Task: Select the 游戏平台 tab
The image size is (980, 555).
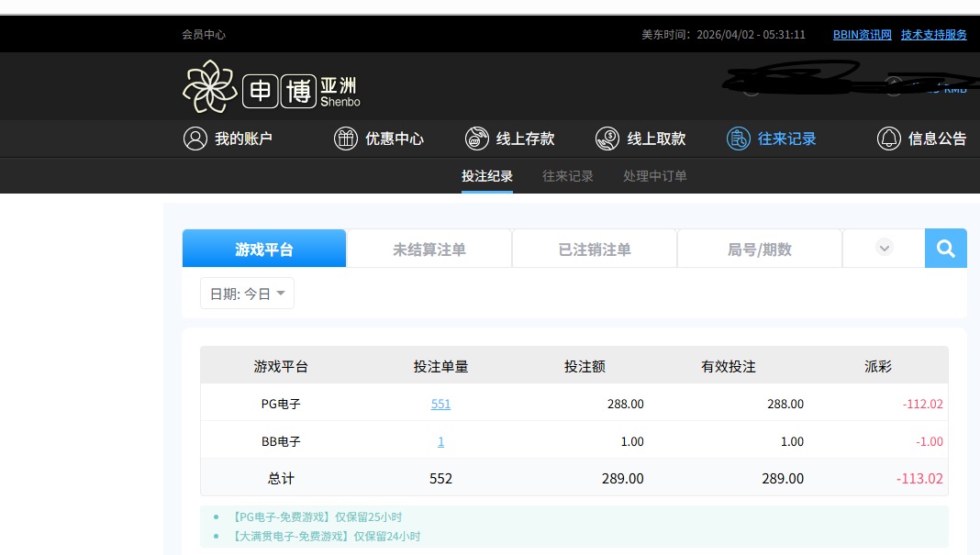Action: coord(264,250)
